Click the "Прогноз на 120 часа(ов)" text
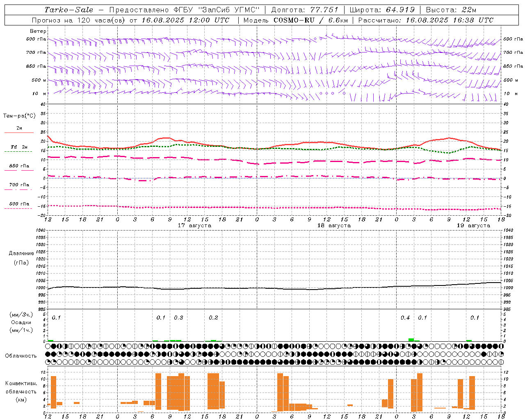525x420 pixels. 78,20
